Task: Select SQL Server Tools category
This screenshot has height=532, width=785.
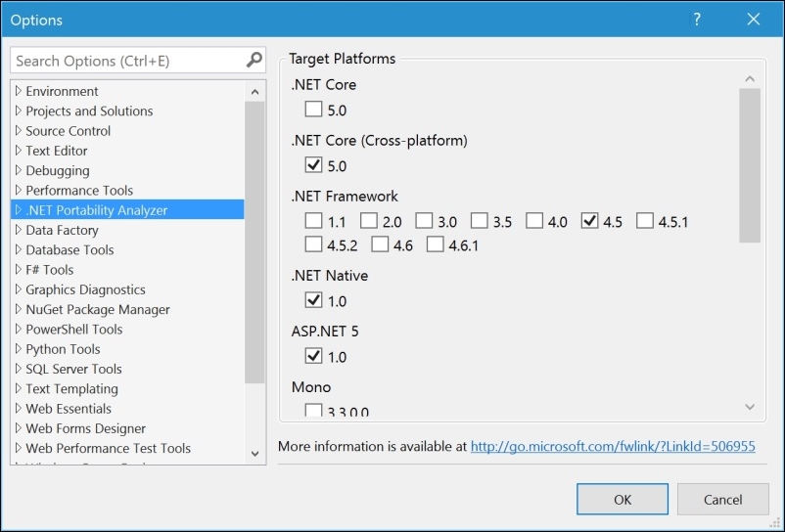Action: pos(73,369)
